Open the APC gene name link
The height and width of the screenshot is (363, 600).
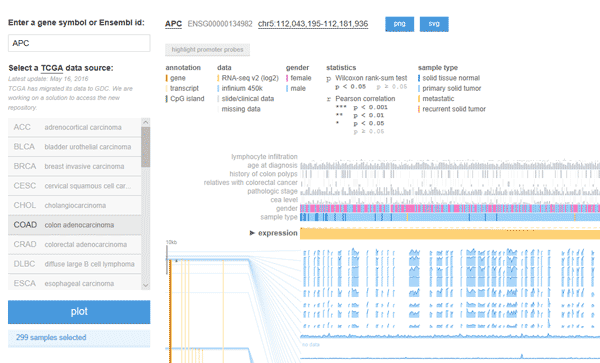pyautogui.click(x=173, y=24)
